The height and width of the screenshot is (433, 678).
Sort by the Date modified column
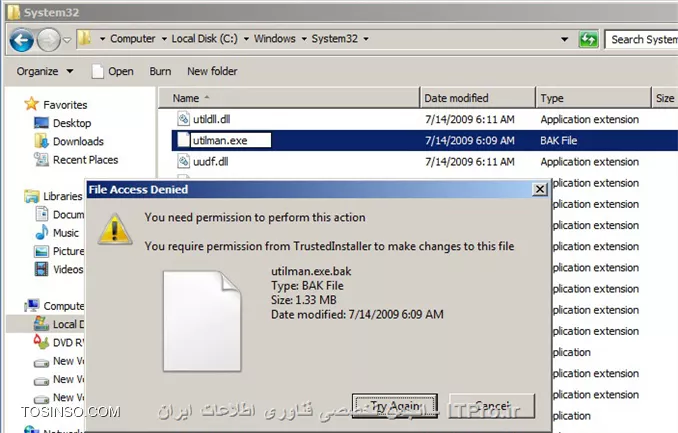click(477, 98)
